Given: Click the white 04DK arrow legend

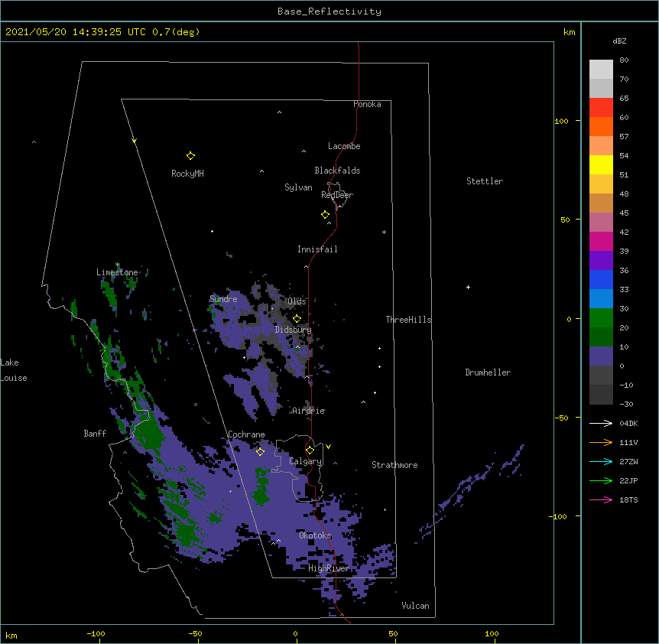Looking at the screenshot, I should click(x=601, y=423).
